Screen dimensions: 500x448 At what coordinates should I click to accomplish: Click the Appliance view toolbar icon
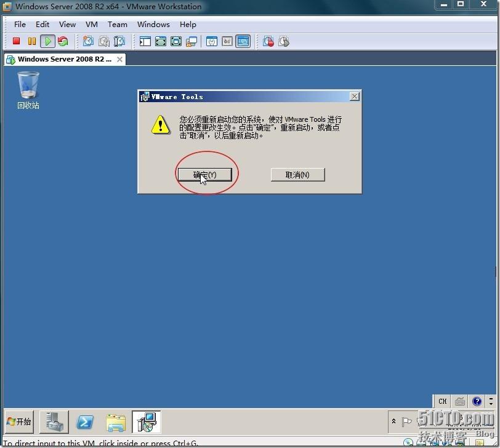click(x=227, y=41)
